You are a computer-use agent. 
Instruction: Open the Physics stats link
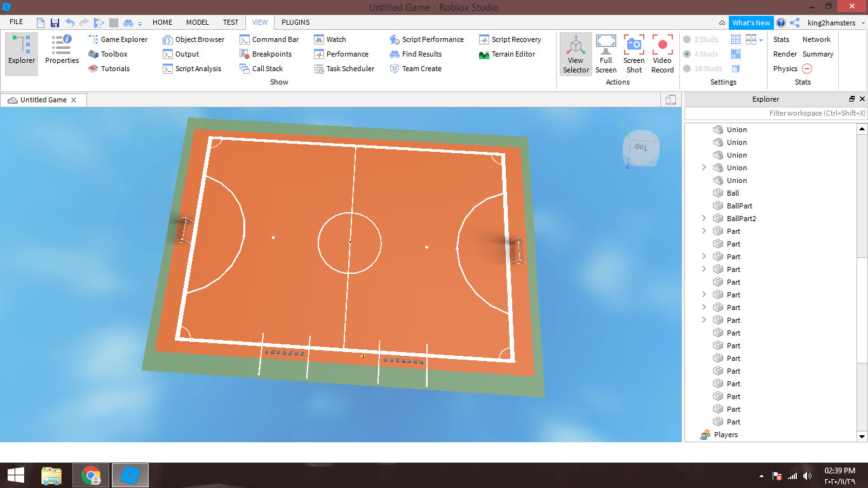[785, 69]
